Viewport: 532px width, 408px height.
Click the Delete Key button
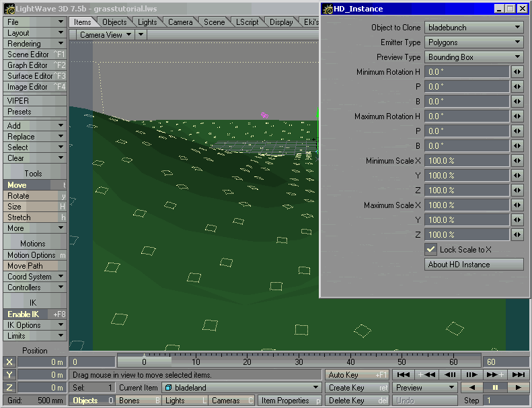[357, 400]
